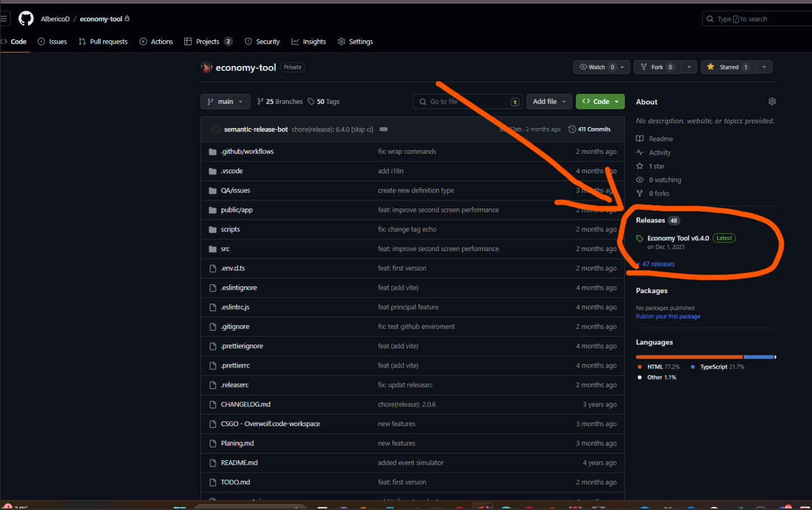Viewport: 812px width, 510px height.
Task: Open the Insights tab
Action: [308, 41]
